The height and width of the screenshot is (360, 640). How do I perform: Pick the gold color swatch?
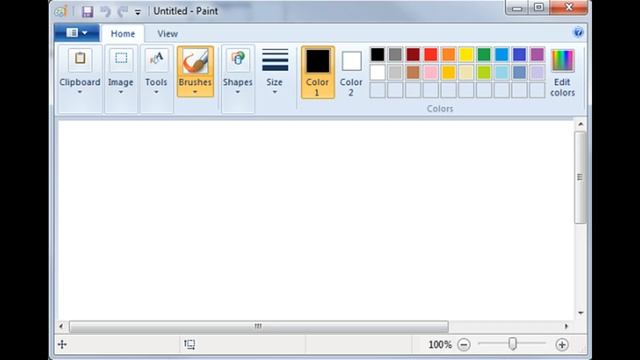point(448,72)
